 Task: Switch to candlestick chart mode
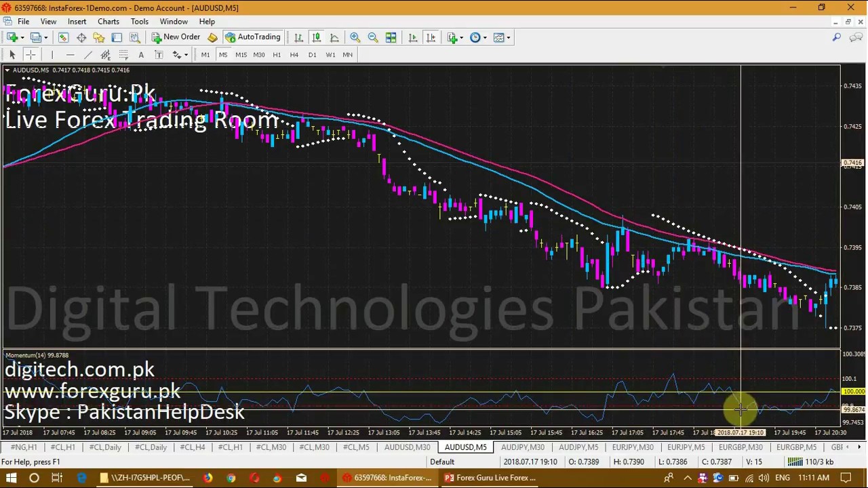coord(316,37)
